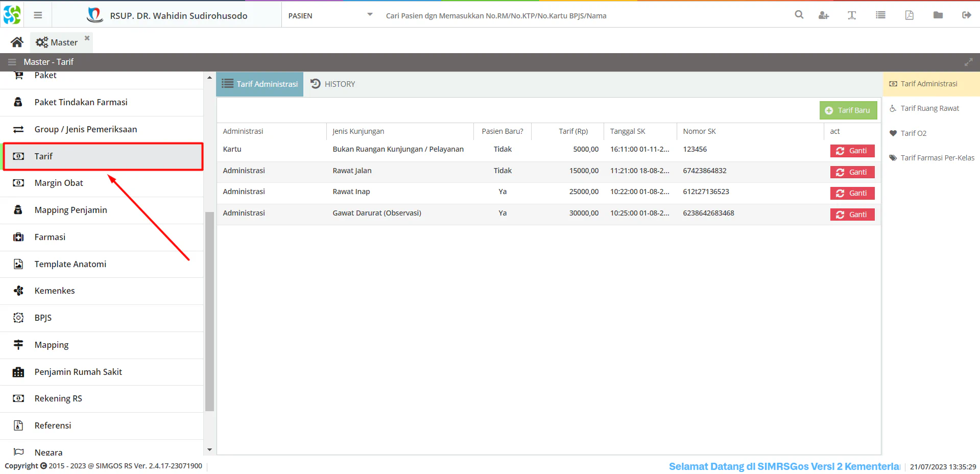The height and width of the screenshot is (474, 980).
Task: Select Paket Tindakan Farmasi menu item
Action: tap(102, 102)
